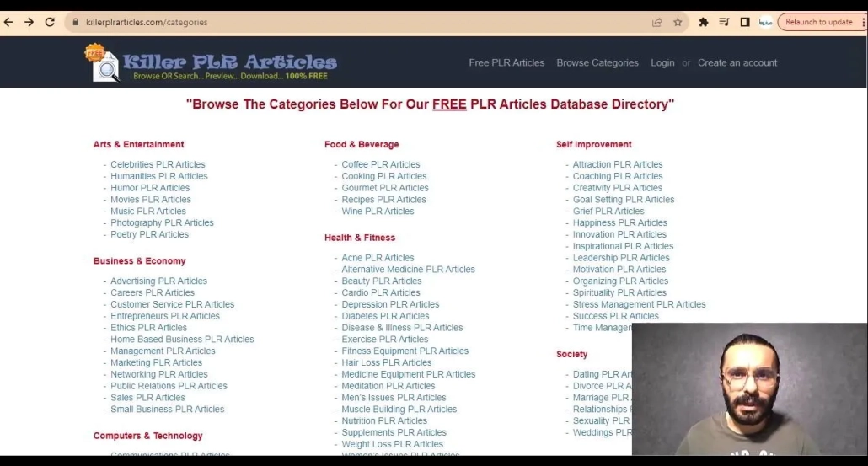Click the share page icon in address bar

pyautogui.click(x=657, y=23)
